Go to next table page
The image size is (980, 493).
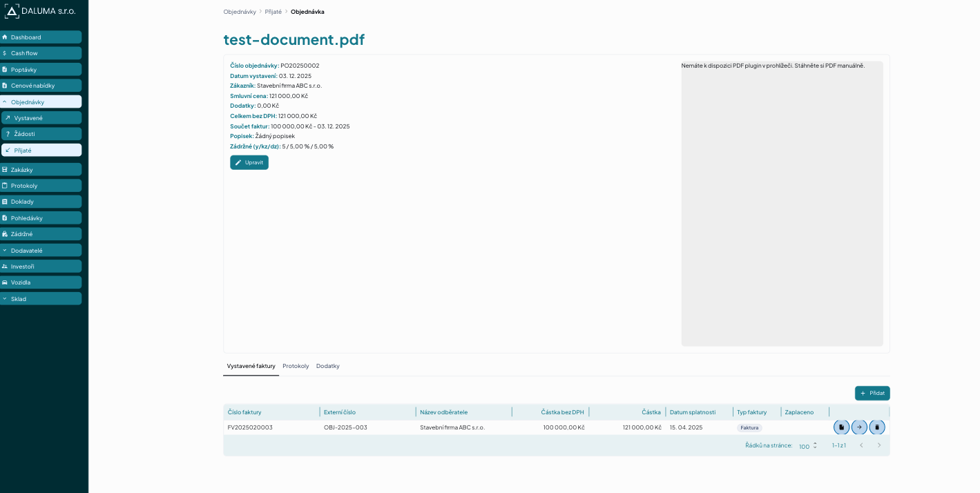pos(879,445)
